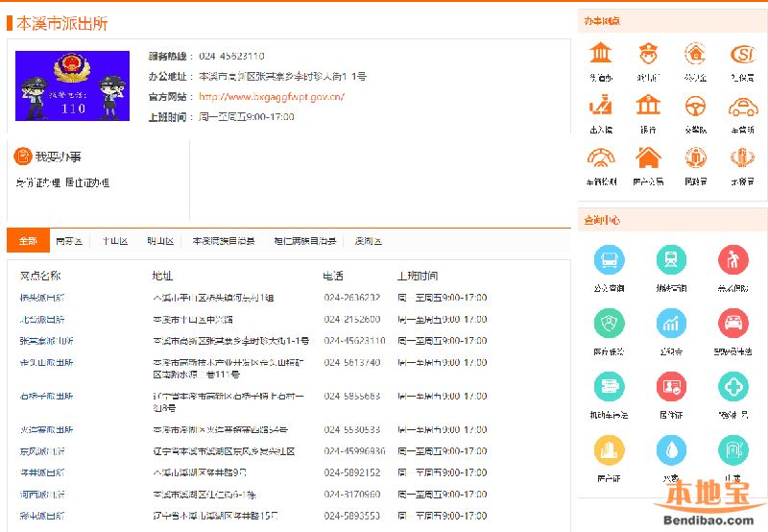Viewport: 768px width, 532px height.
Task: Open the 房产交易 orange house icon
Action: tap(648, 157)
